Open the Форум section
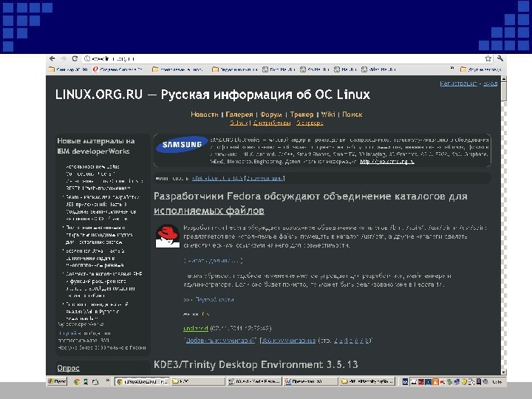 click(271, 115)
